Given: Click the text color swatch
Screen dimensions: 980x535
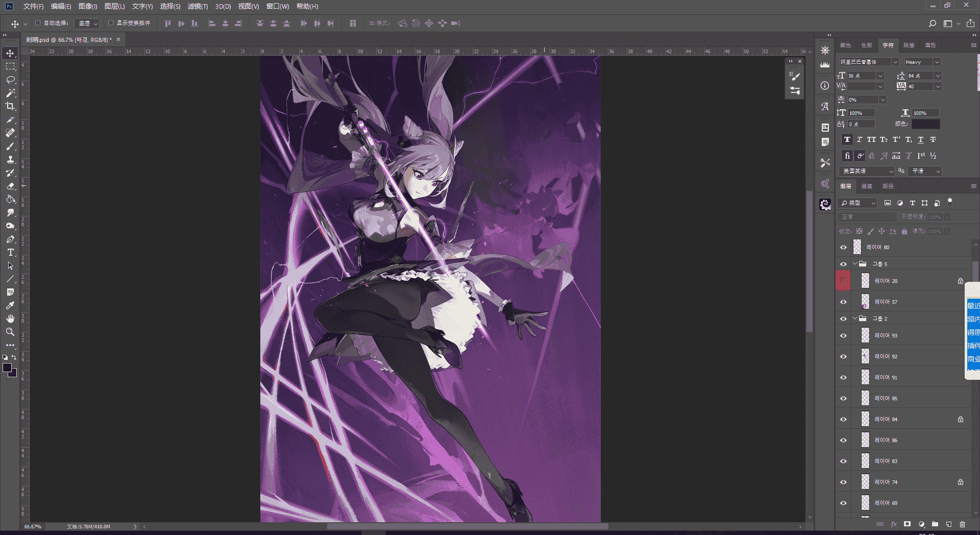Looking at the screenshot, I should tap(925, 124).
